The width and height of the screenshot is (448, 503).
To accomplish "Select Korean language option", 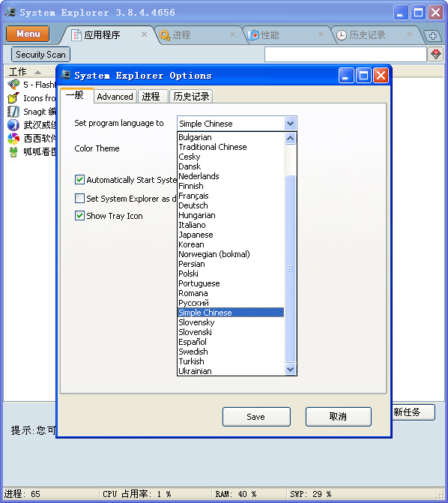I will [231, 244].
